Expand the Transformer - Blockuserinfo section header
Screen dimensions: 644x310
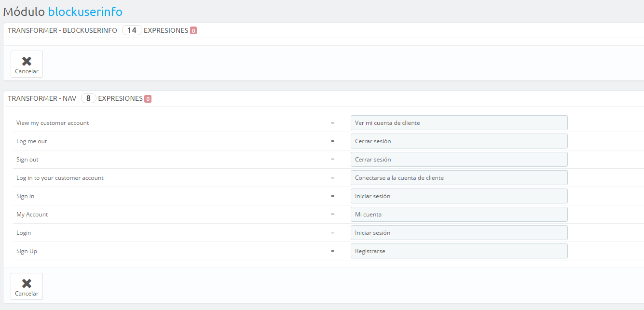coord(62,30)
